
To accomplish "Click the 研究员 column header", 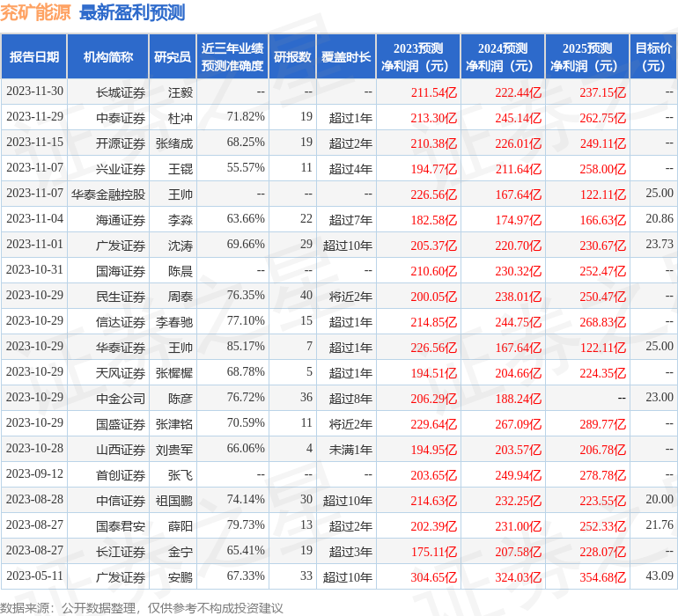I will (x=173, y=56).
